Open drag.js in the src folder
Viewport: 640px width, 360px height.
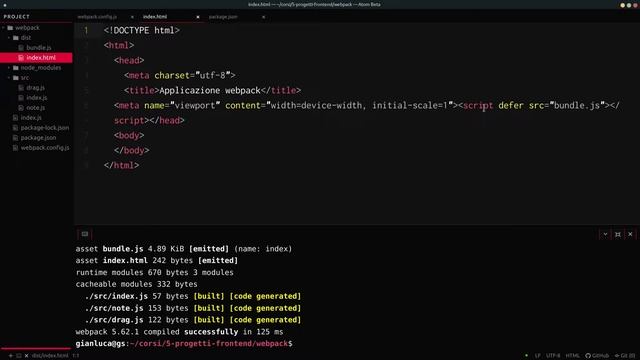[35, 88]
